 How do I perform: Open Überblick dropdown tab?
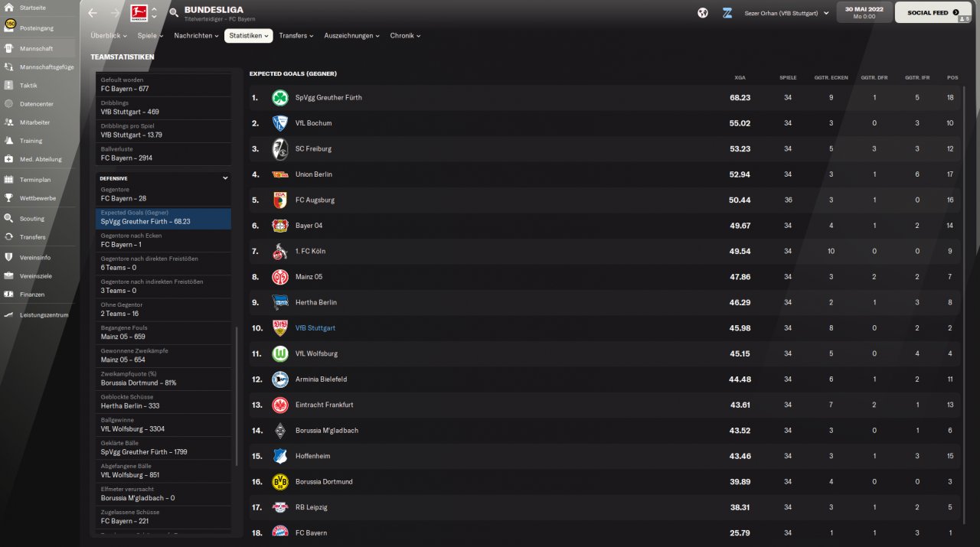[108, 35]
